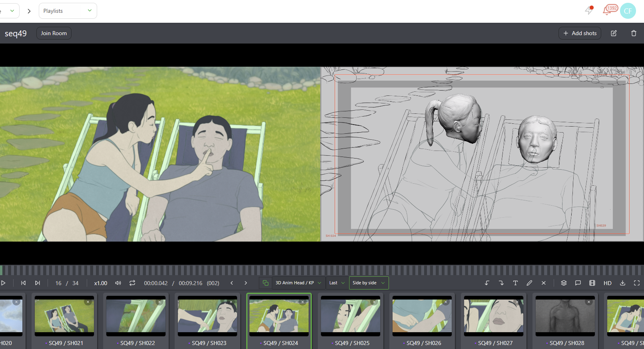This screenshot has width=644, height=349.
Task: Open the news lightning bolt icon
Action: [x=589, y=10]
